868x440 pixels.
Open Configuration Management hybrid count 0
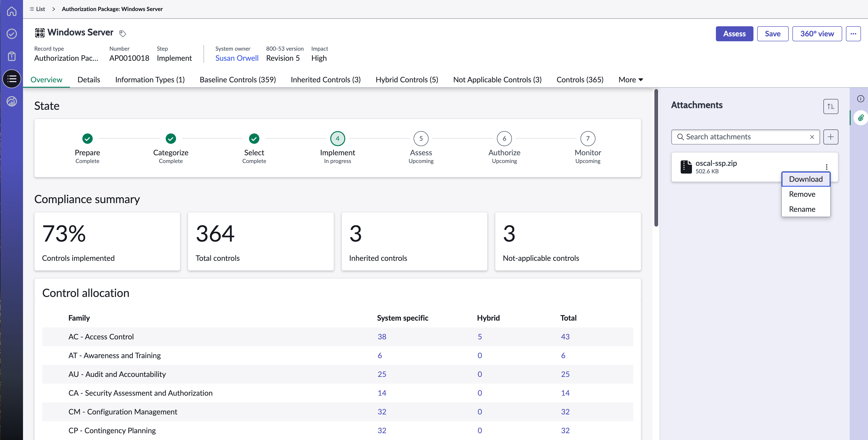tap(480, 412)
